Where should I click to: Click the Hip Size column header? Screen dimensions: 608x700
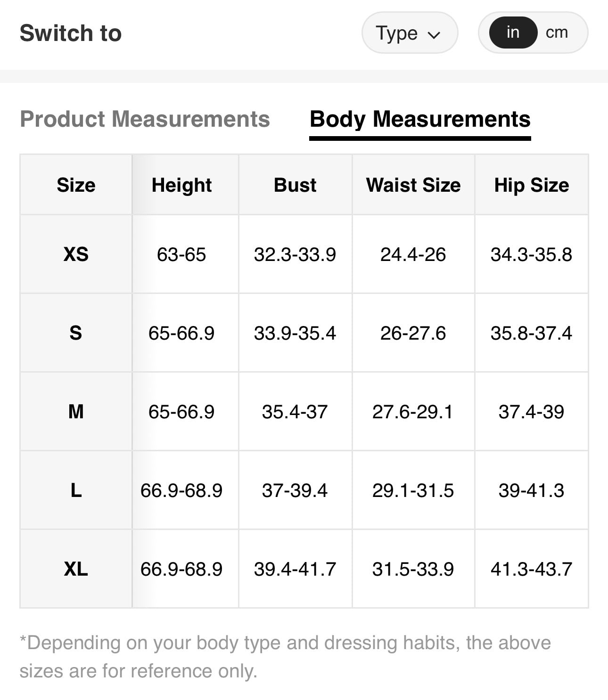(x=531, y=185)
